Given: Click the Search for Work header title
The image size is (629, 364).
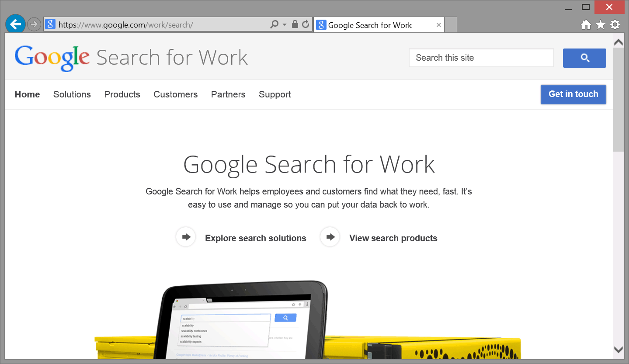Looking at the screenshot, I should tap(172, 58).
